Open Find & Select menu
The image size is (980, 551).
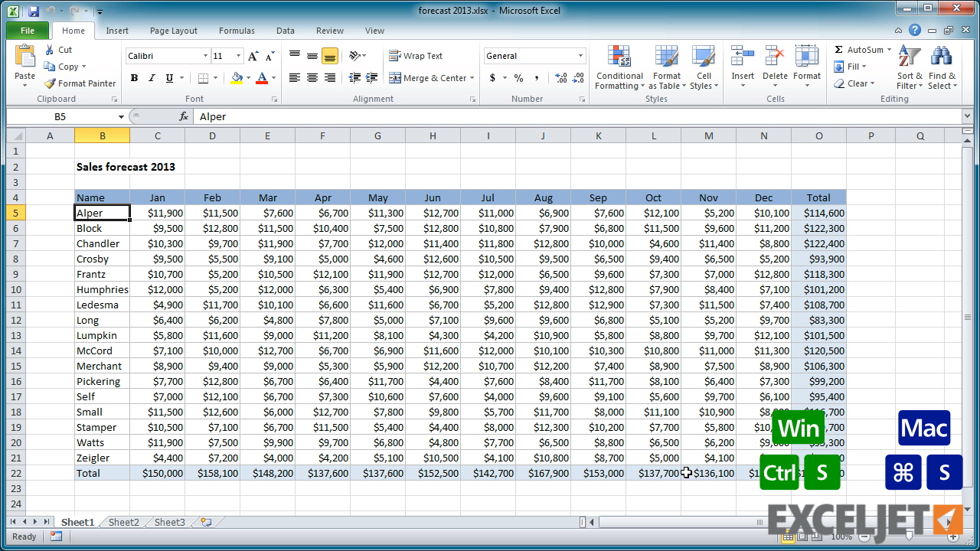(942, 67)
